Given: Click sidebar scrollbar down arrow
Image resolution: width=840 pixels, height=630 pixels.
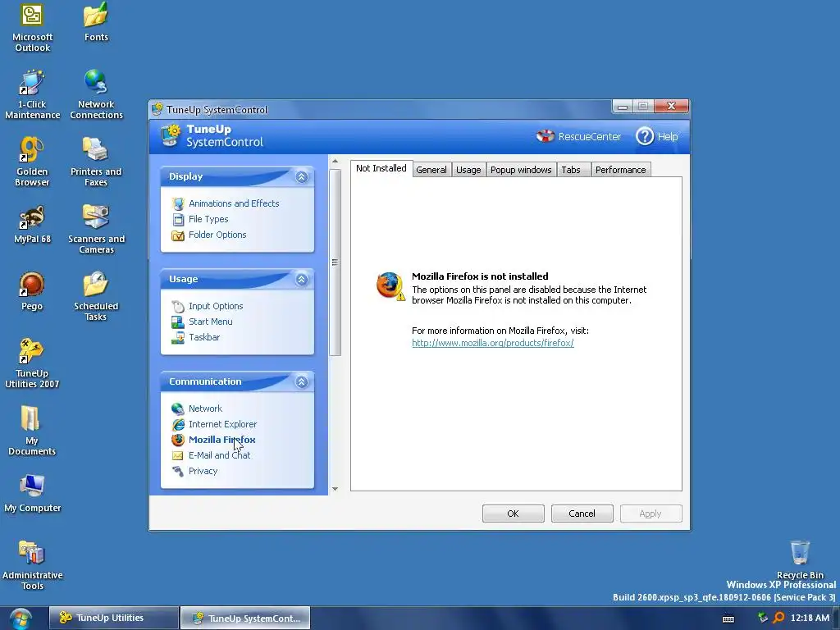Looking at the screenshot, I should tap(335, 489).
